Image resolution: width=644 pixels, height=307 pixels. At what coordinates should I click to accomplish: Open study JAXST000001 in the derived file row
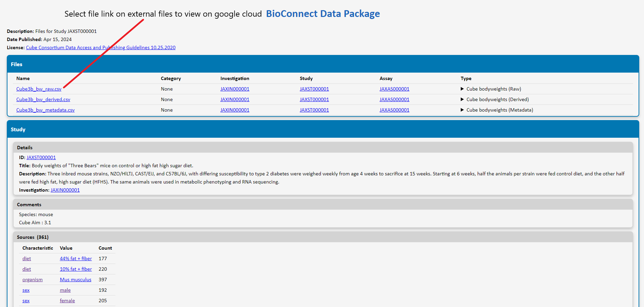coord(314,99)
